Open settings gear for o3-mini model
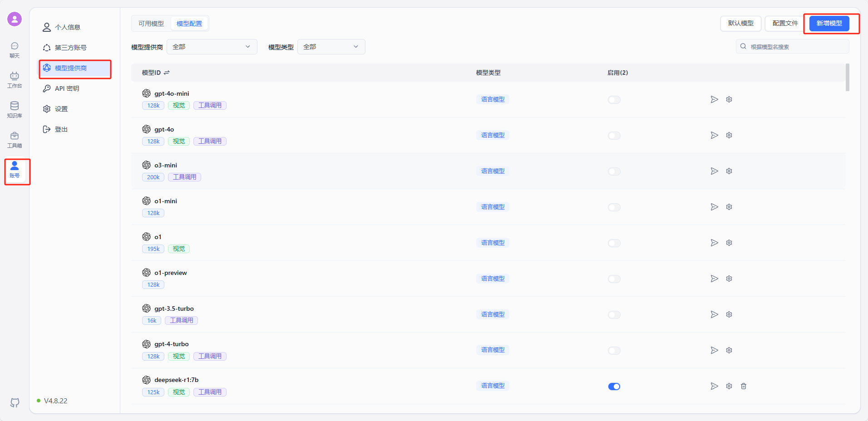Viewport: 868px width, 421px height. 729,171
